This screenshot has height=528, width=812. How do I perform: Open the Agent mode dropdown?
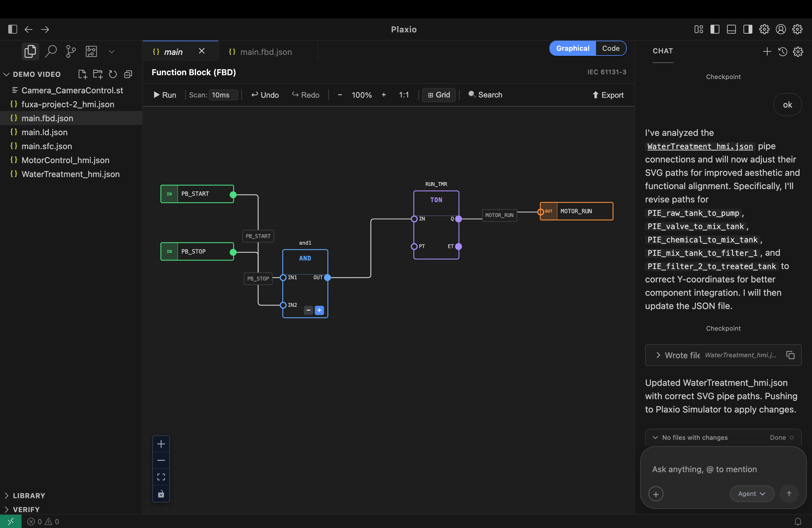(x=752, y=494)
